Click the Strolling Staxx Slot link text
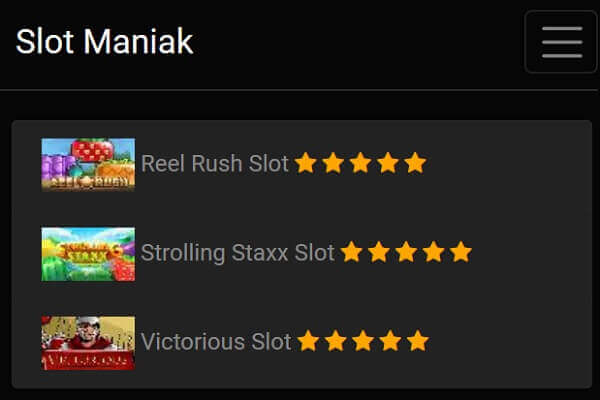 [238, 253]
